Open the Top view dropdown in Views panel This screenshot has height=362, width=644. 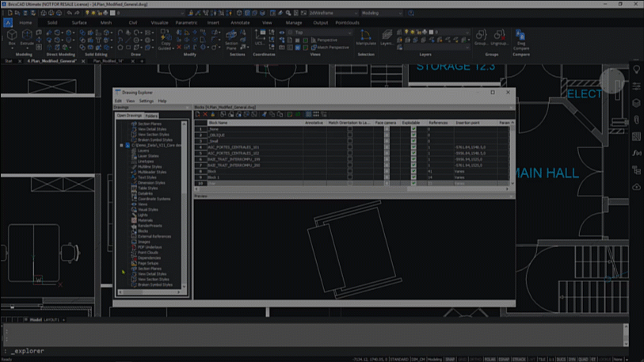[x=319, y=32]
